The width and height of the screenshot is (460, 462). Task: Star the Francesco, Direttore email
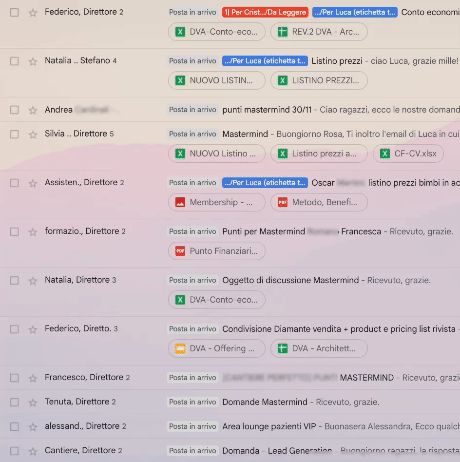[x=33, y=378]
